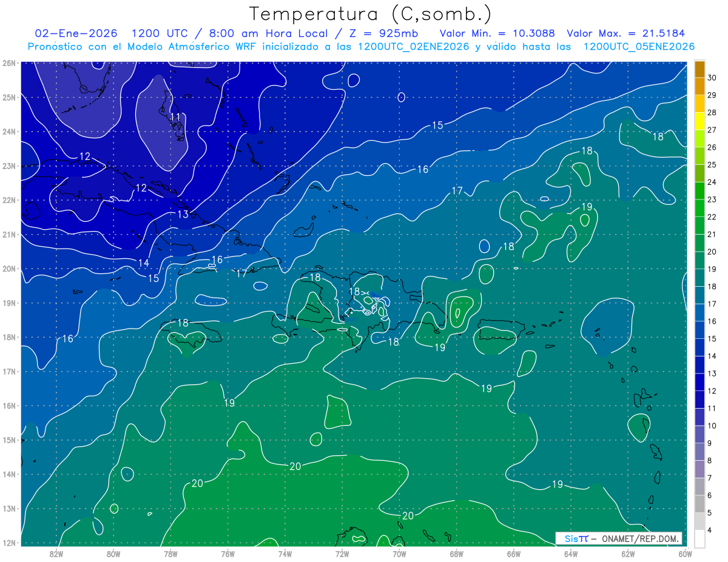Viewport: 728px width, 562px height.
Task: Click the '11' contour label over the Bahamas
Action: pyautogui.click(x=175, y=118)
